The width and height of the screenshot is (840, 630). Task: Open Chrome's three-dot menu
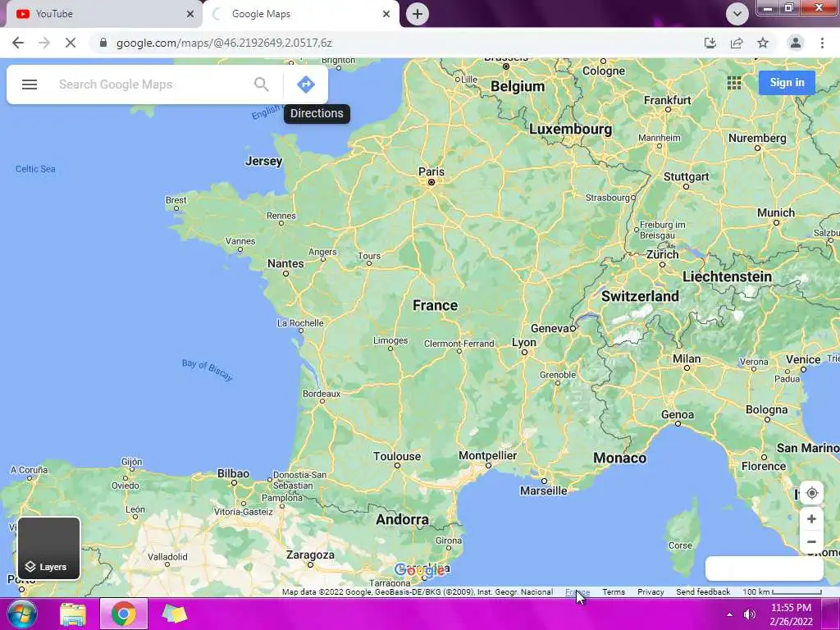822,43
